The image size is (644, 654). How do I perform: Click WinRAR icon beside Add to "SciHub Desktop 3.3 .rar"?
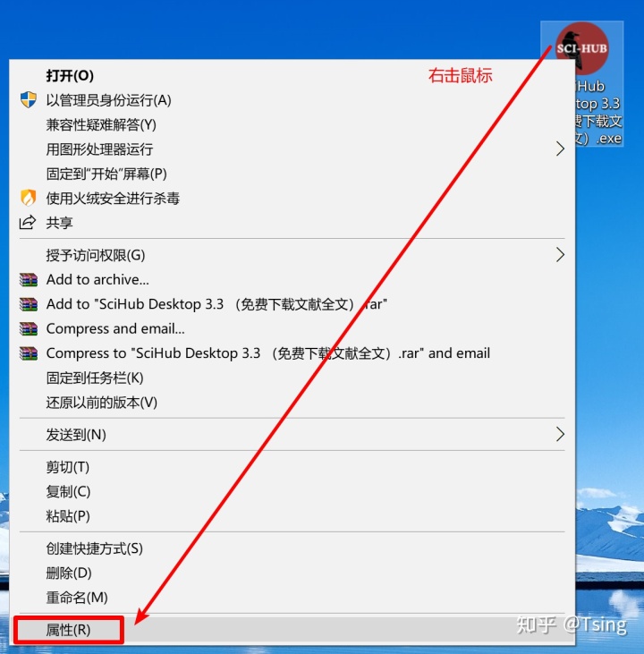point(29,304)
